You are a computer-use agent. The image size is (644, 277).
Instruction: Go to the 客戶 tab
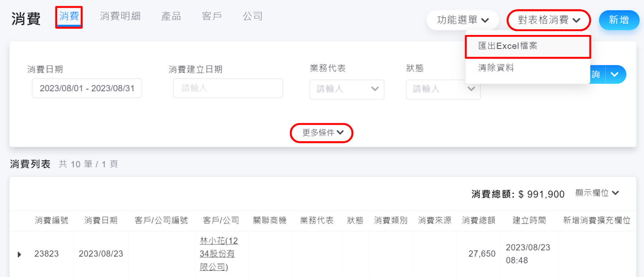212,17
